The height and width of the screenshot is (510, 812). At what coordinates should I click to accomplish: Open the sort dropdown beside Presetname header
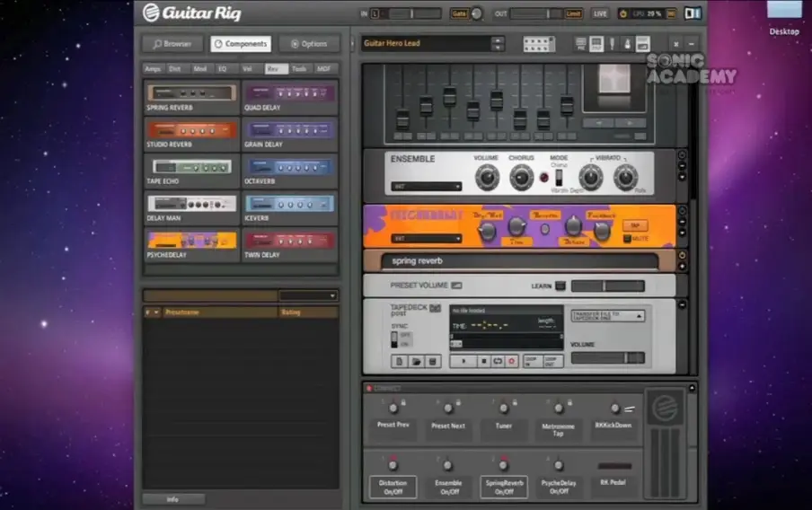point(156,312)
